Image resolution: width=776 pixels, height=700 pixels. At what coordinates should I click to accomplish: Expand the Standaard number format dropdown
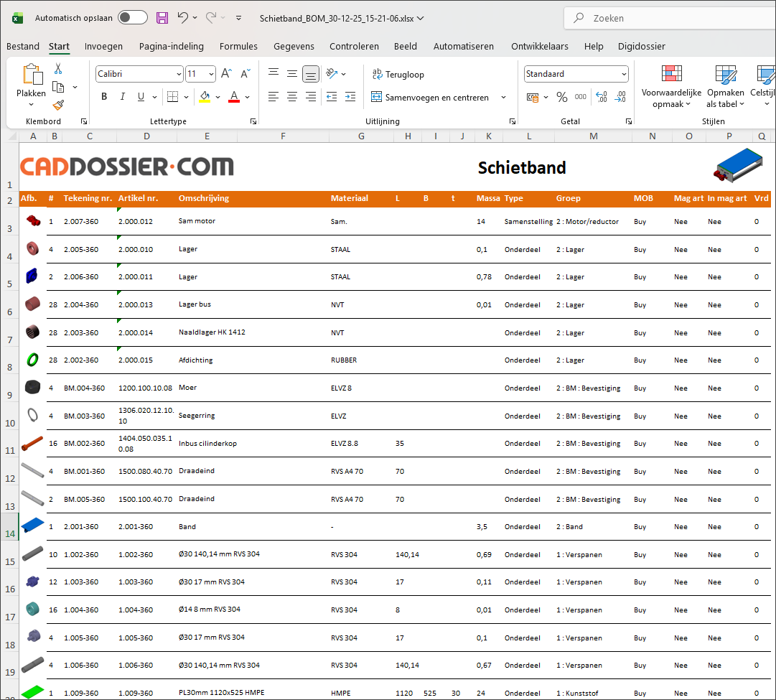[x=624, y=74]
